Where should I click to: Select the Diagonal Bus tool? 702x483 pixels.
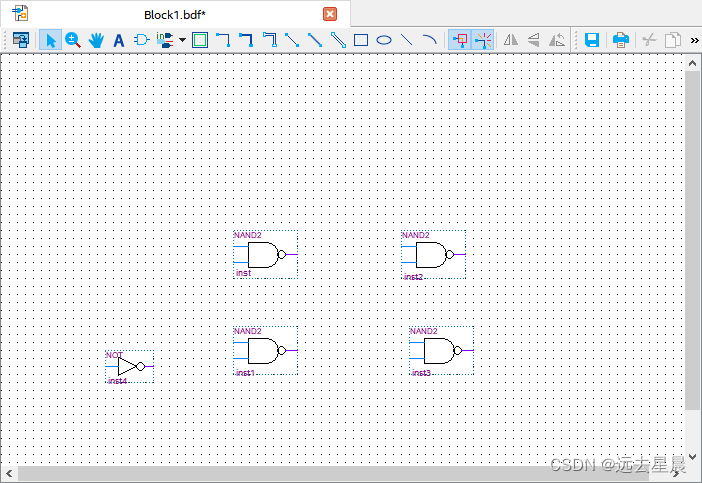click(315, 40)
